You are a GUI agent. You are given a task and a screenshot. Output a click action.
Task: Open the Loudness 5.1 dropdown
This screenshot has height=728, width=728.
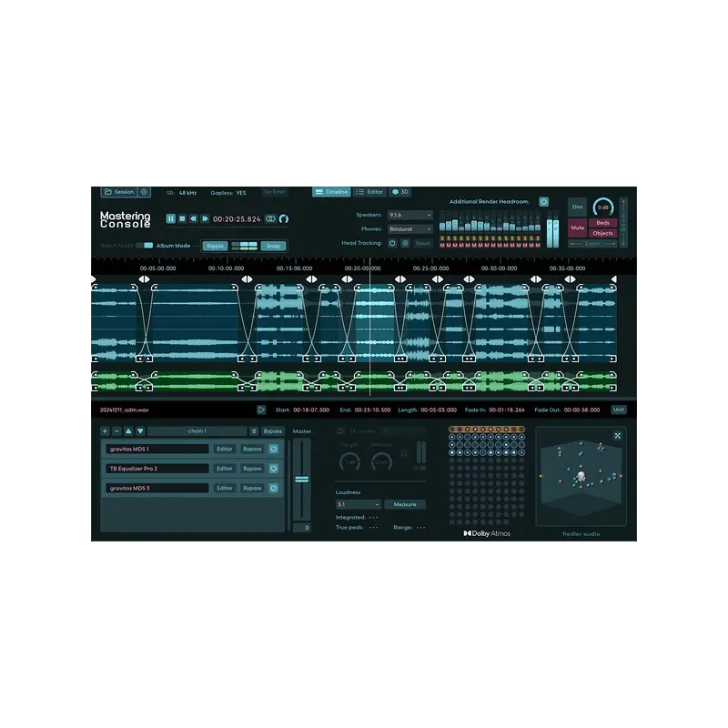tap(358, 504)
